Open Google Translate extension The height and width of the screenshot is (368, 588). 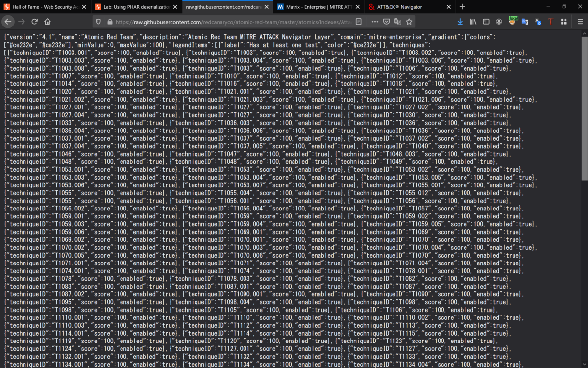[x=525, y=22]
